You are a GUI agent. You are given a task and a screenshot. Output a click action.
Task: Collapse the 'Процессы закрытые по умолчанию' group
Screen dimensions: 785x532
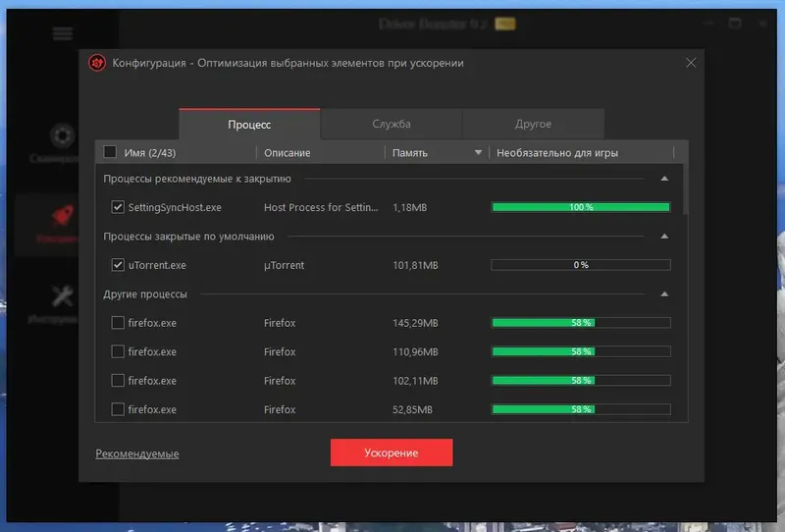pos(664,236)
